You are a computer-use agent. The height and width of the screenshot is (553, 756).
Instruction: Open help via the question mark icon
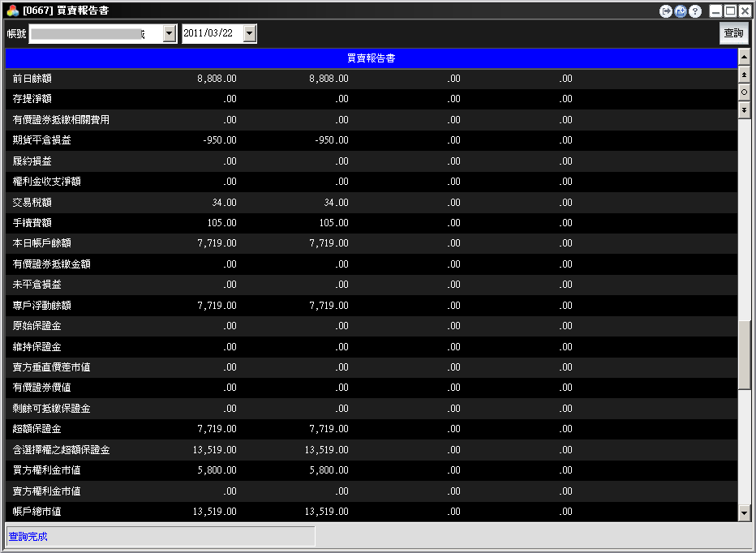tap(695, 11)
